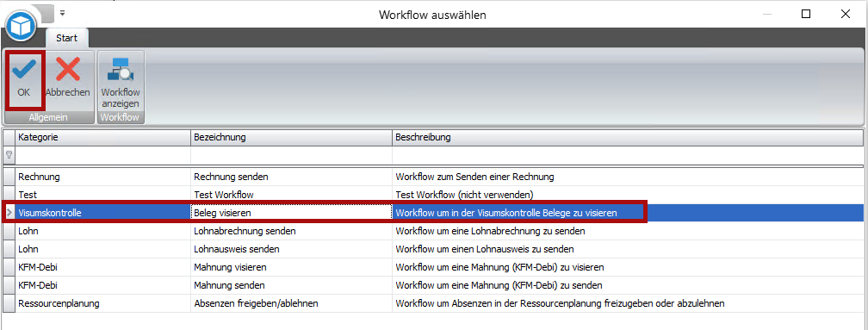Click the row header of 'Absenzen freigeben/ablehnen' row
868x330 pixels.
click(9, 303)
